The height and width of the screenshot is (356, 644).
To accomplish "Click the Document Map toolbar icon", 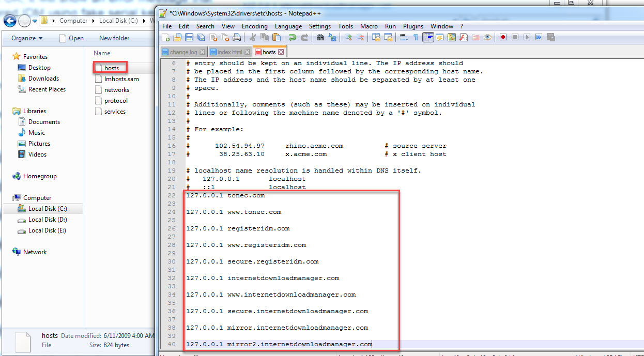I will pos(452,37).
